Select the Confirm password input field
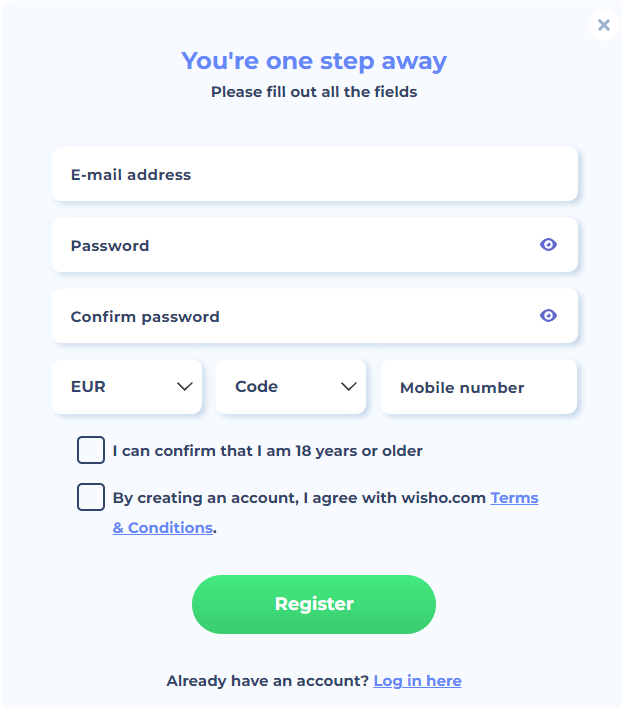Image resolution: width=621 pixels, height=708 pixels. [290, 316]
